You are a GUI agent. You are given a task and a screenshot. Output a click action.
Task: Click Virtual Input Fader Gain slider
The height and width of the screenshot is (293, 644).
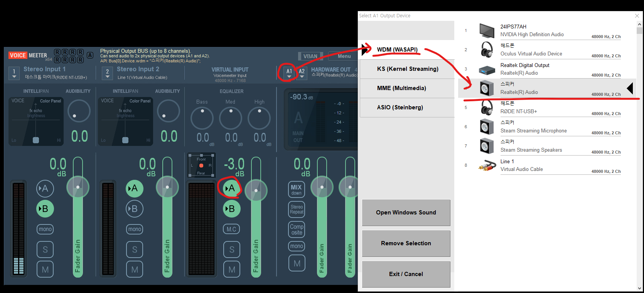256,217
